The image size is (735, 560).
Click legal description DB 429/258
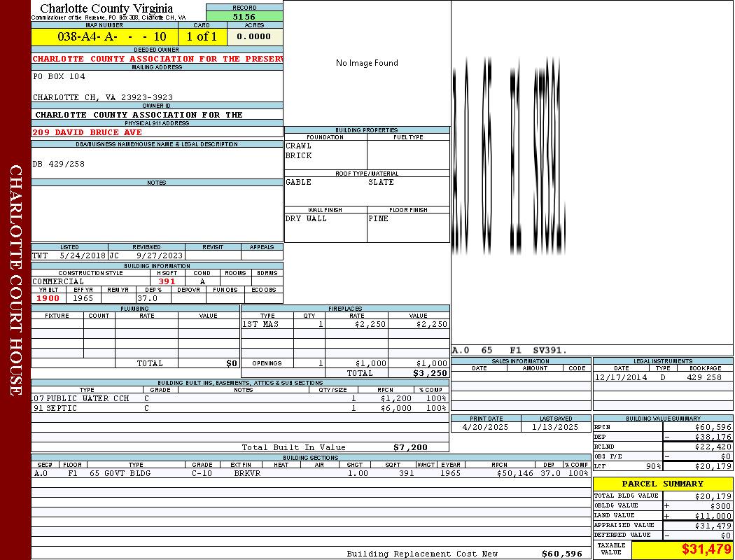pyautogui.click(x=59, y=164)
